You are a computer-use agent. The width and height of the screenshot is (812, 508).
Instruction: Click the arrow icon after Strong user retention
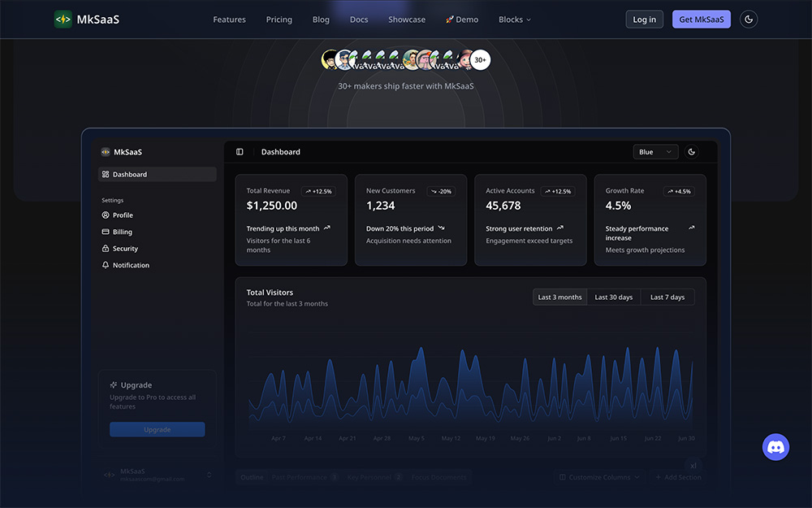(559, 228)
